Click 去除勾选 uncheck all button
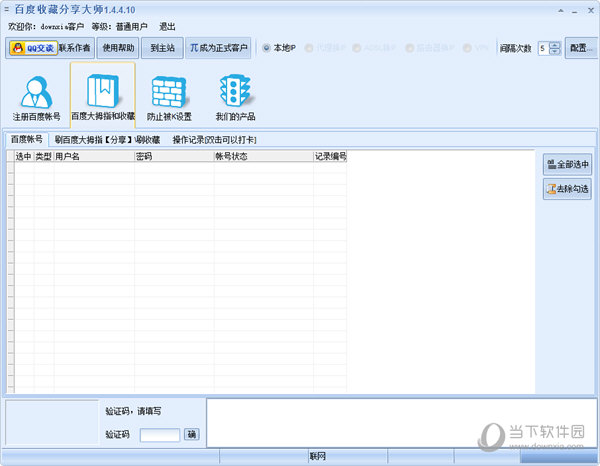 pos(568,188)
